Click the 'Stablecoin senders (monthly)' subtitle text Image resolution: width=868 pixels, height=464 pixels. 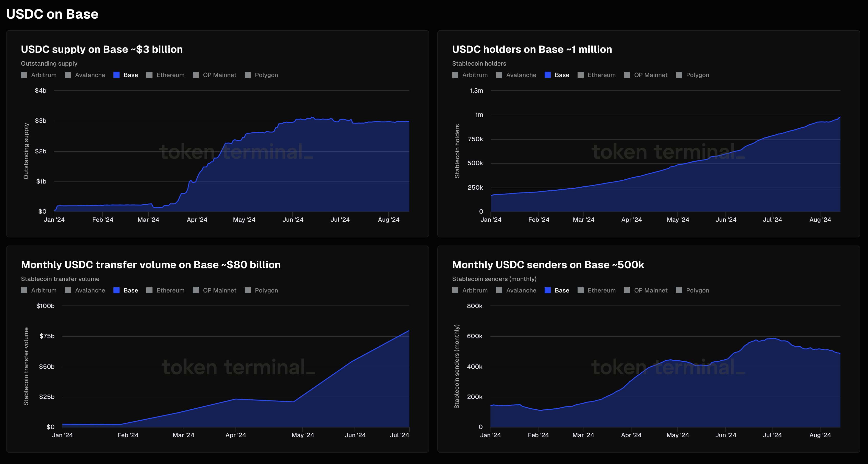point(494,279)
